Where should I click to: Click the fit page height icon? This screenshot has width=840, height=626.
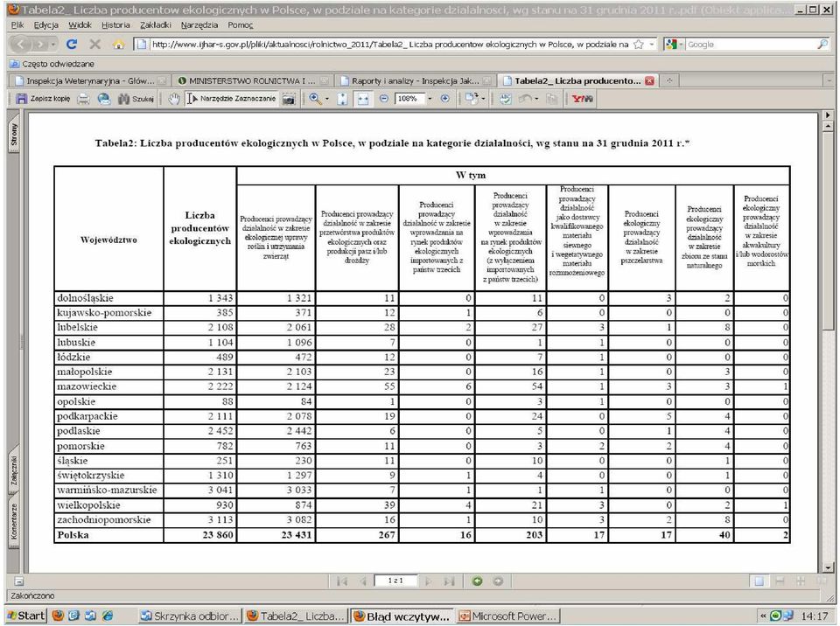click(x=342, y=99)
